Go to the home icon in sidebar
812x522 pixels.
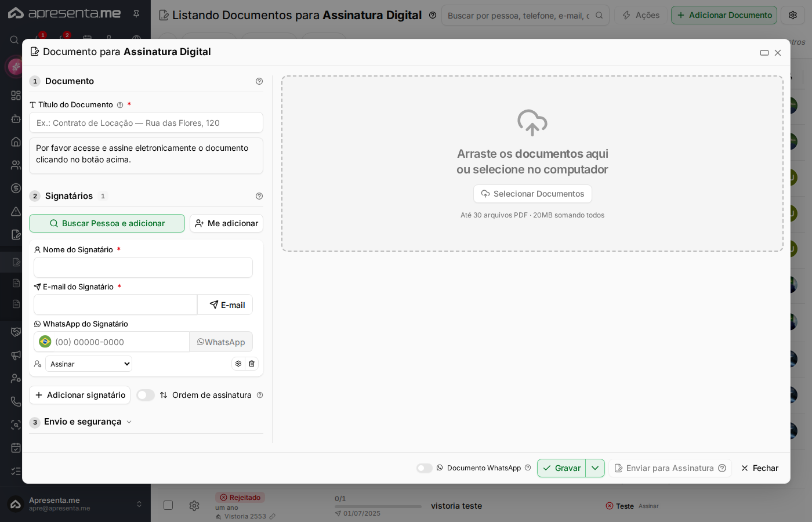[16, 142]
